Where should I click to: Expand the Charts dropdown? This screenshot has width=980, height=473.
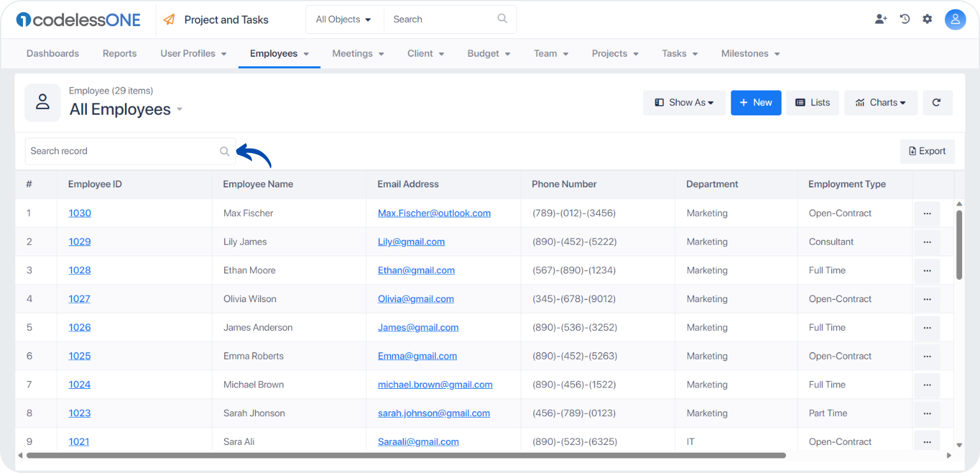tap(880, 103)
